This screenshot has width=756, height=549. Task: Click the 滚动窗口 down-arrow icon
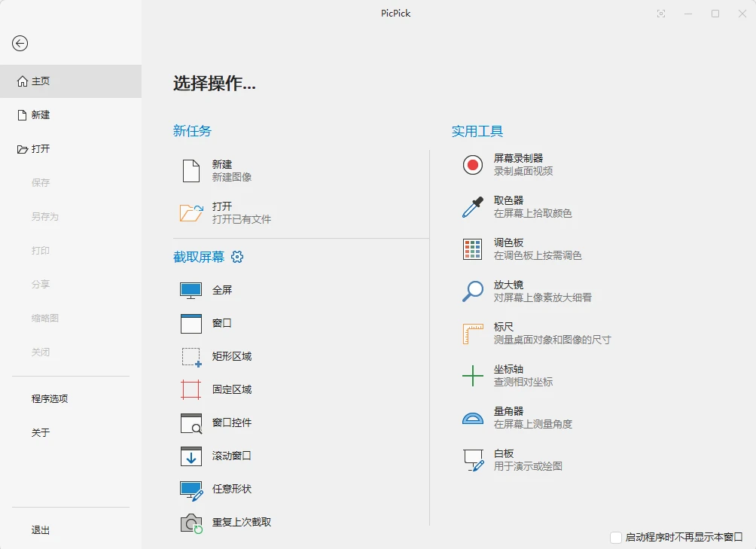pos(191,456)
